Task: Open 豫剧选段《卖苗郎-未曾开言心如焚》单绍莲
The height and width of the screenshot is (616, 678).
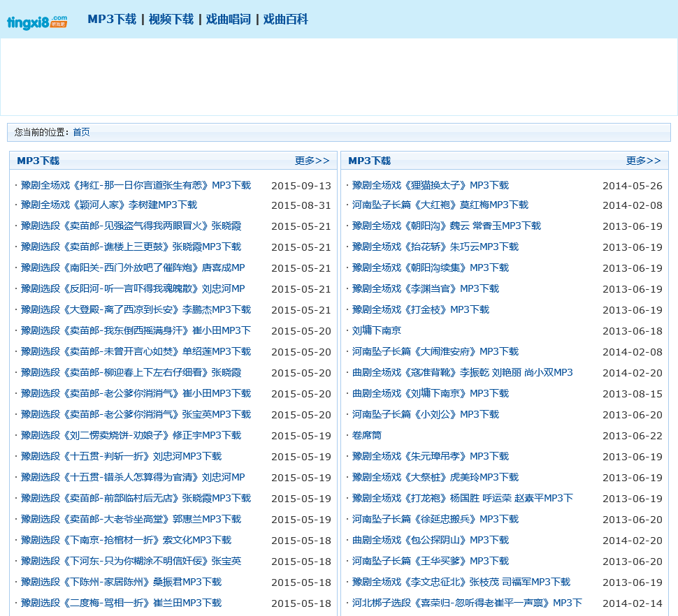Action: click(136, 351)
